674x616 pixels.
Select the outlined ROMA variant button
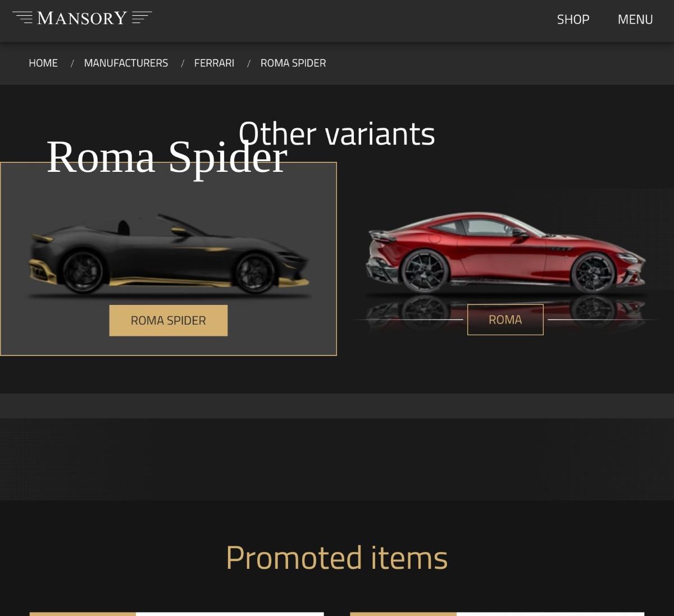(x=505, y=320)
